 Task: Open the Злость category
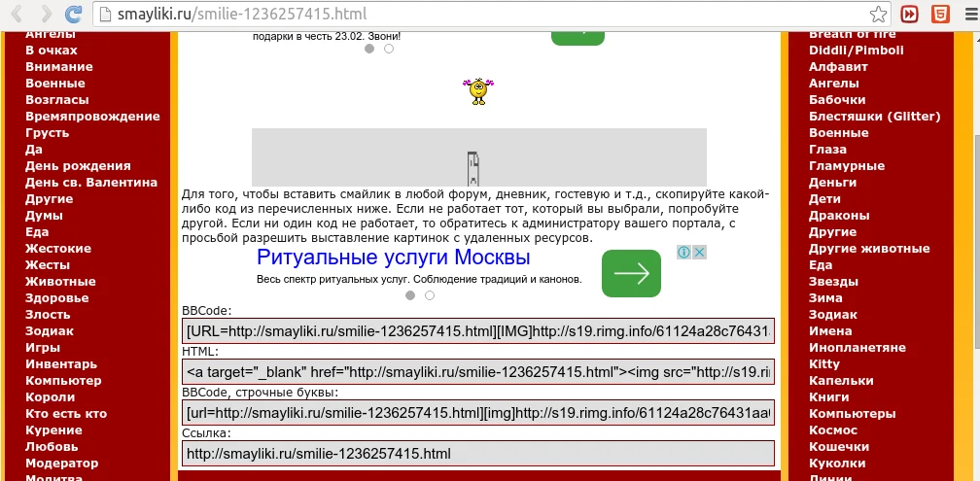tap(48, 315)
